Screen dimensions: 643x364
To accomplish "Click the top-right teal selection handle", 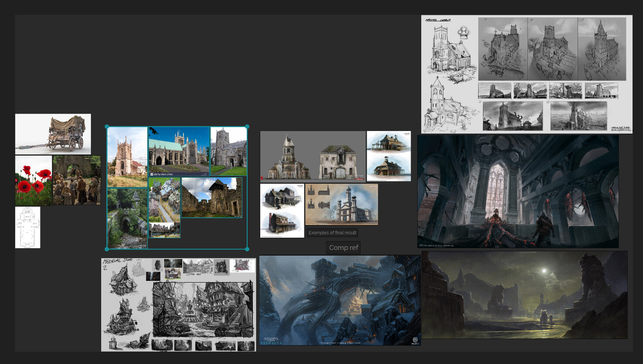I will [x=247, y=126].
